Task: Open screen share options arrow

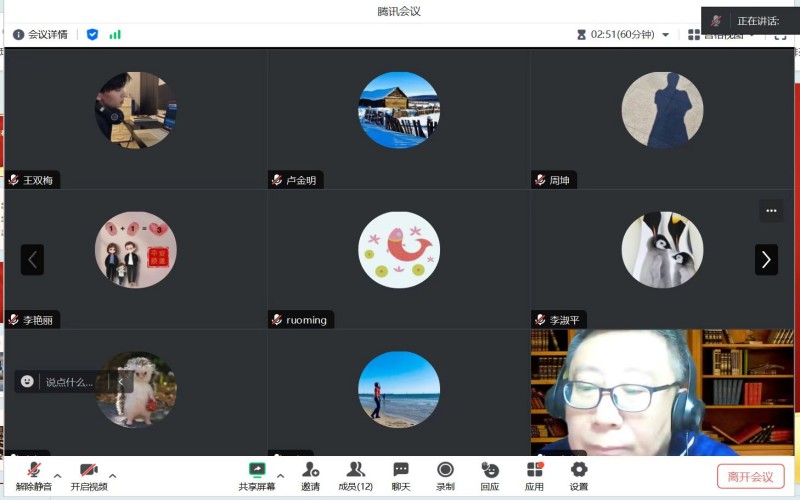Action: tap(280, 475)
